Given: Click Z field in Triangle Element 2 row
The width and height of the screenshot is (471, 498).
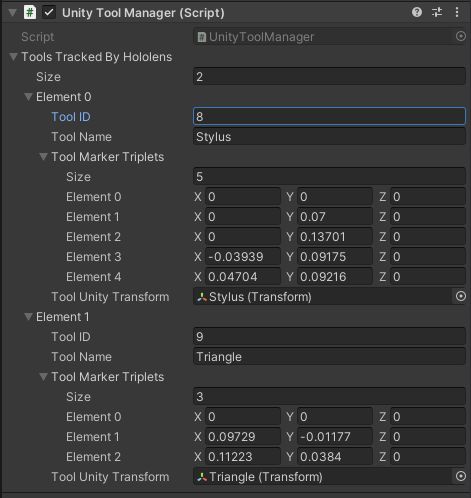Looking at the screenshot, I should [428, 457].
